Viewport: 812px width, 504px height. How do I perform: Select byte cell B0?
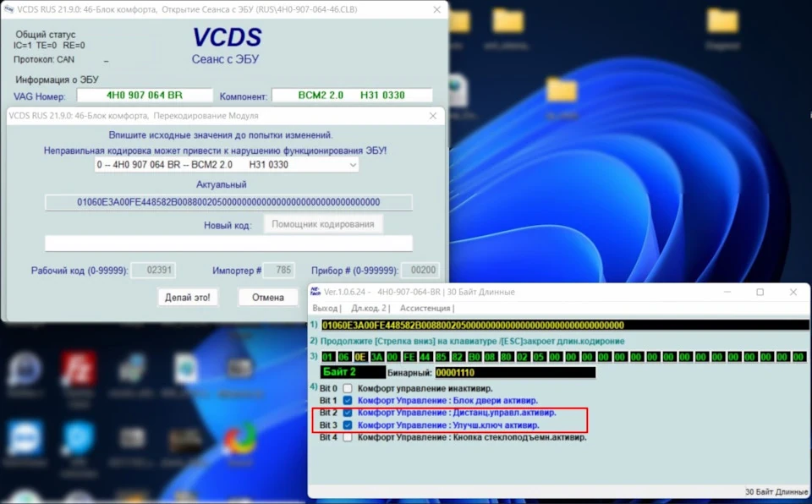[x=474, y=357]
